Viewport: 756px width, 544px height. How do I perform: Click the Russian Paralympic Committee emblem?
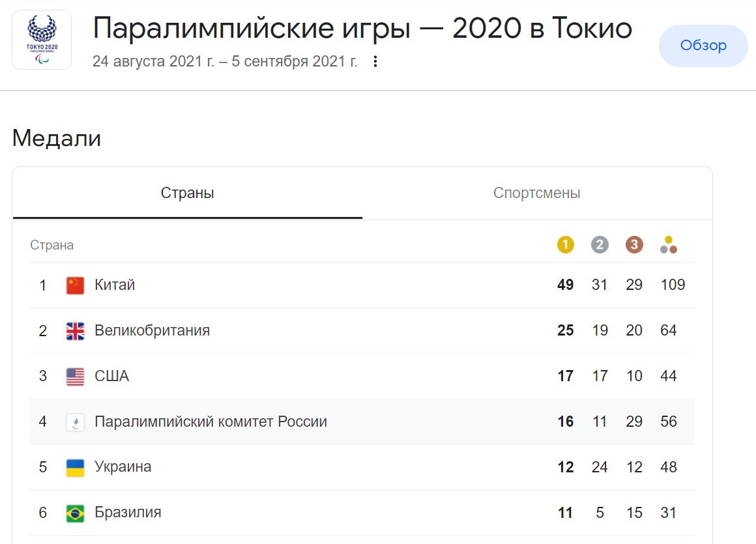pos(76,422)
